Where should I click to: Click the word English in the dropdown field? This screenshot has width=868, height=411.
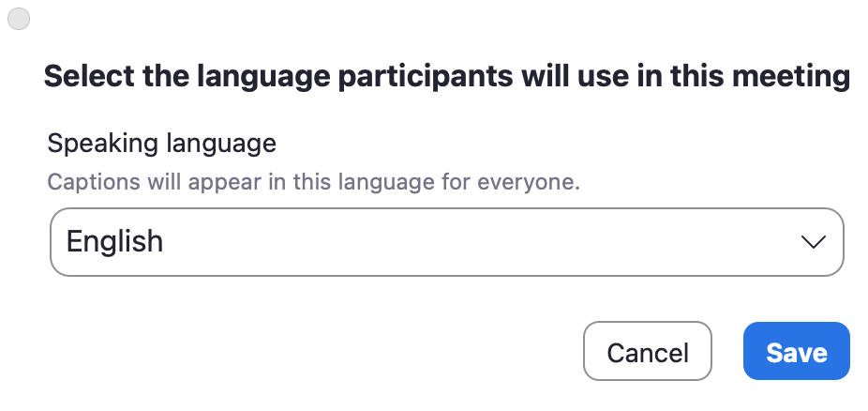[114, 242]
